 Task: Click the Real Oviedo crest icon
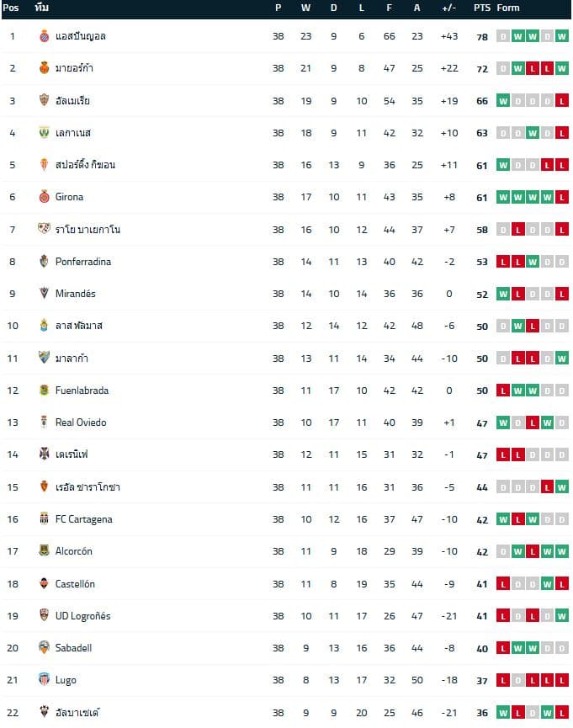coord(44,422)
